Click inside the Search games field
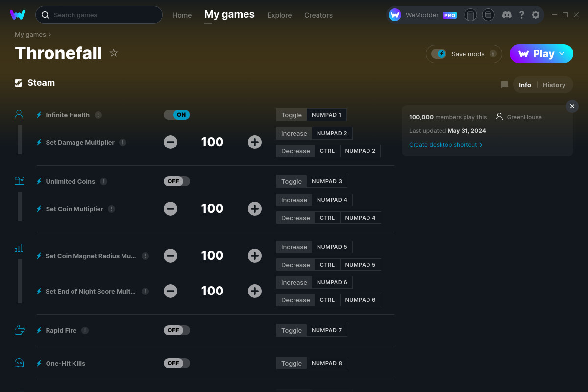 coord(98,15)
